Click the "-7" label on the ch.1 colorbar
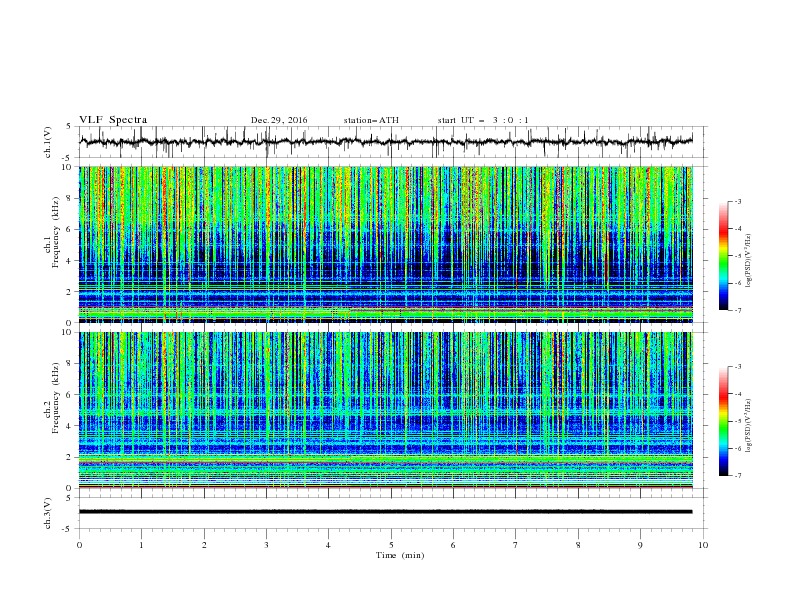 click(738, 310)
